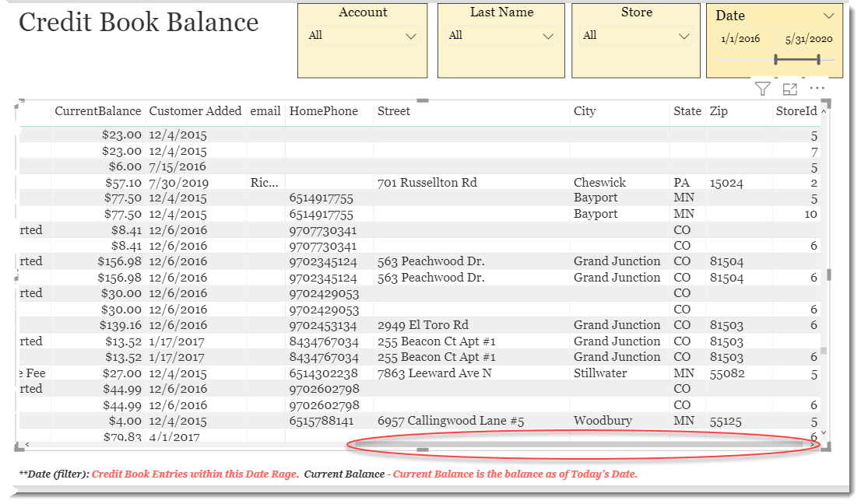Select street cell 2949 El Toro Rd
This screenshot has height=504, width=861.
(423, 325)
